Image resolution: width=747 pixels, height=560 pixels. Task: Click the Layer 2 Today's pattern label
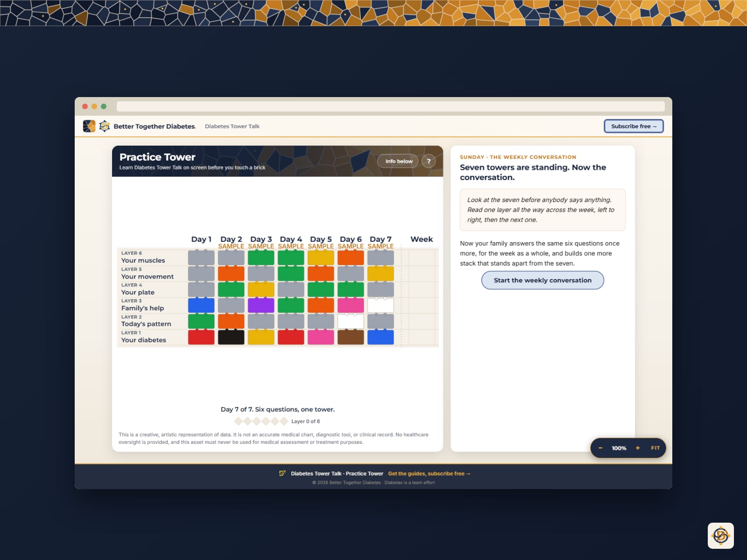point(146,321)
